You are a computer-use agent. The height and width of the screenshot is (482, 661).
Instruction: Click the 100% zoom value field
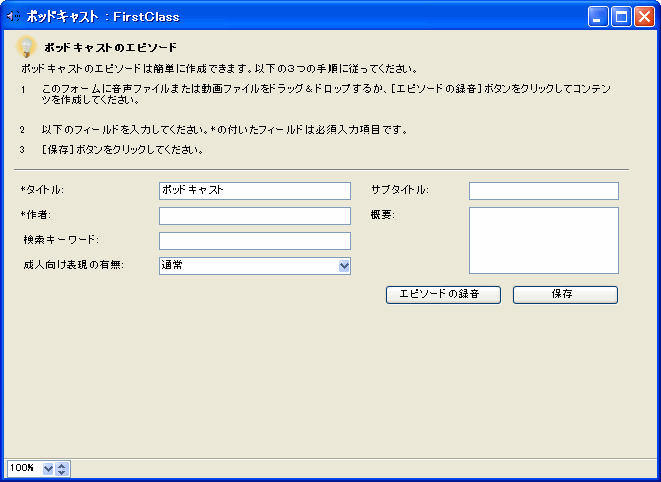click(24, 468)
